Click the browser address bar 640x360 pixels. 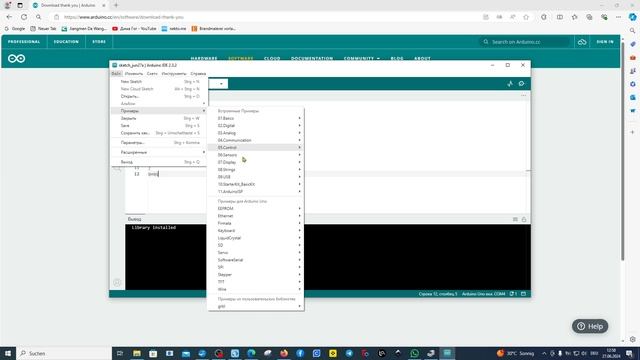click(265, 17)
